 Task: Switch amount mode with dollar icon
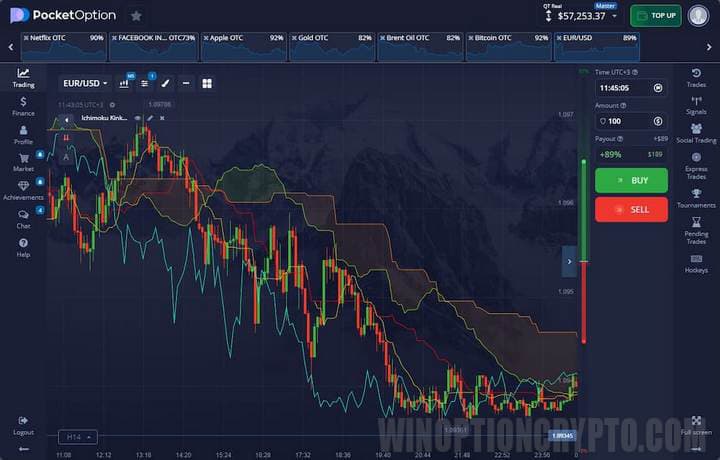click(658, 121)
